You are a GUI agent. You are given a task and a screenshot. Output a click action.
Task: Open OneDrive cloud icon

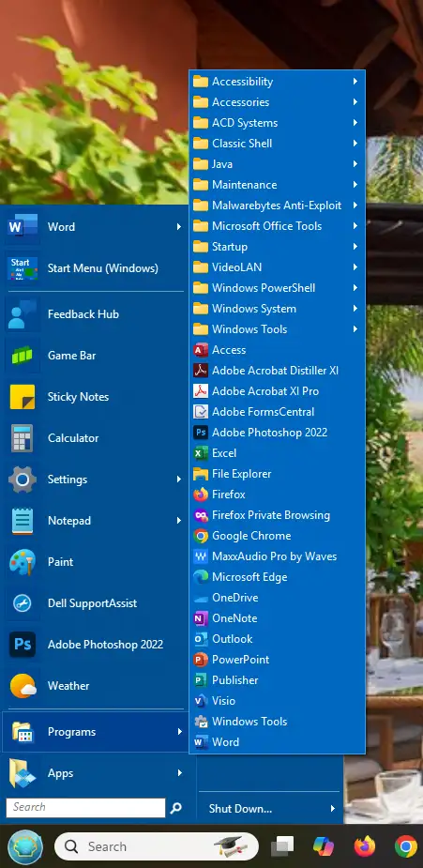[201, 598]
